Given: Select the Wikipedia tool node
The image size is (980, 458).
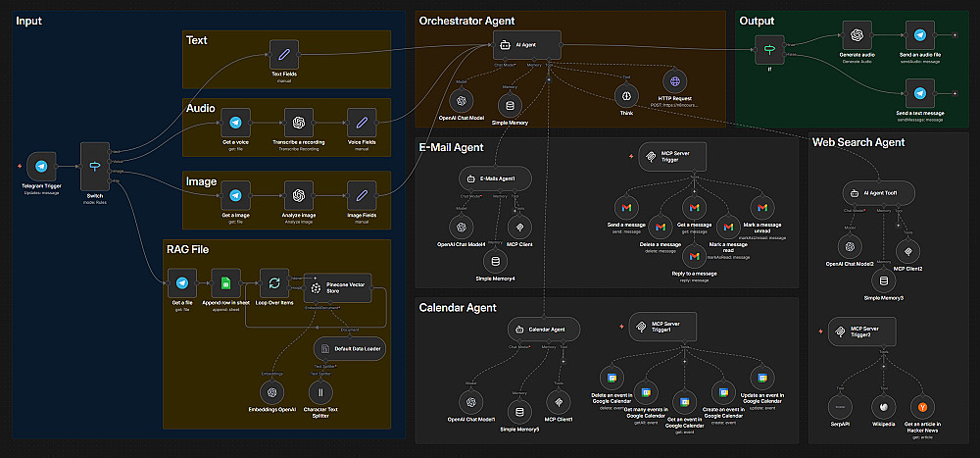Looking at the screenshot, I should coord(883,407).
